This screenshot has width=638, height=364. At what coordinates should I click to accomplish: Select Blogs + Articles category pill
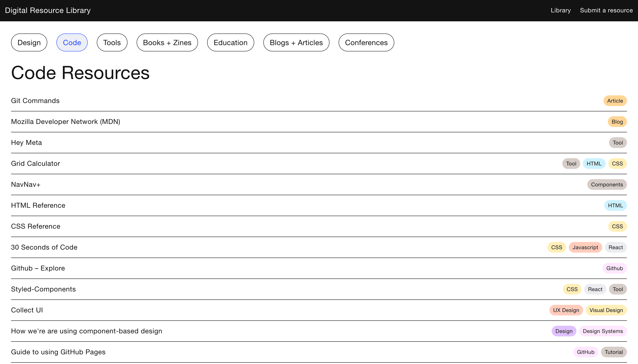tap(296, 42)
